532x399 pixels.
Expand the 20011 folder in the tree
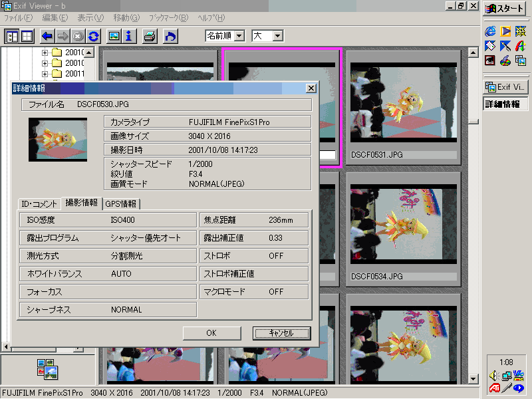(45, 74)
